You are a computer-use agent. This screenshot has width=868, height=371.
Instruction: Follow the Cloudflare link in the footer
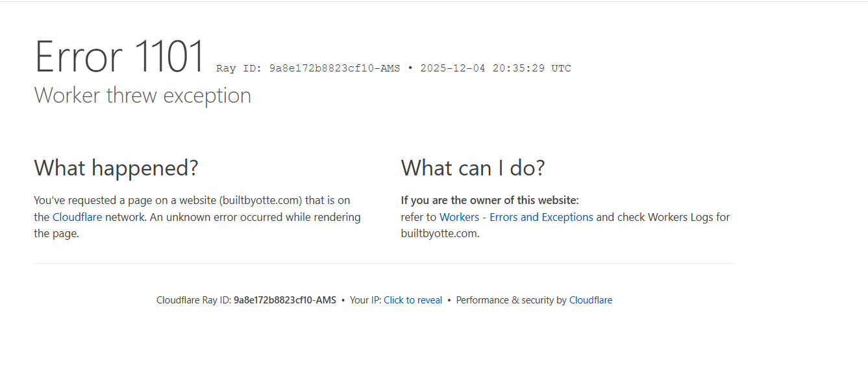[590, 300]
